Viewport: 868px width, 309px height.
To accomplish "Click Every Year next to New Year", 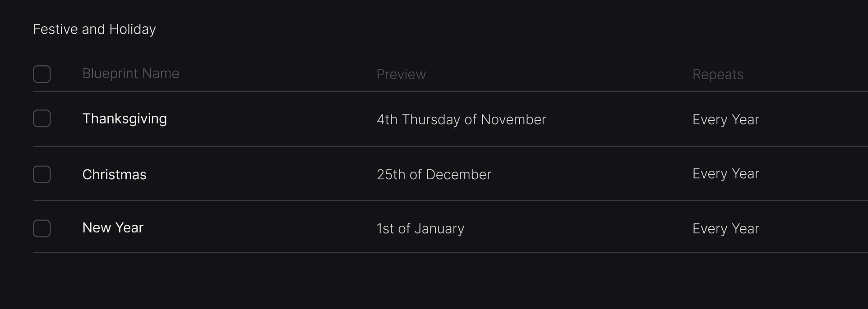I will click(x=725, y=228).
